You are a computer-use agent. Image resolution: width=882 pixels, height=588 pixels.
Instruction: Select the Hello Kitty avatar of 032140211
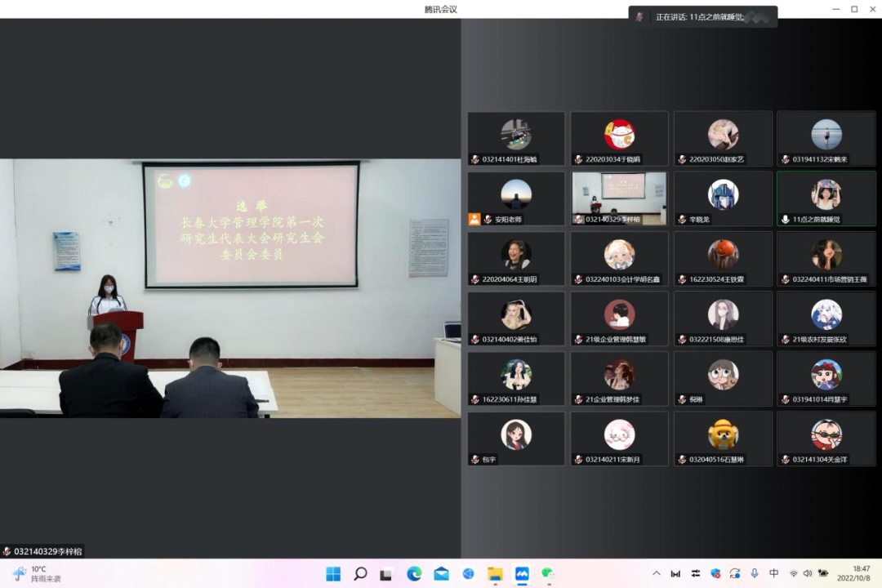click(x=619, y=435)
